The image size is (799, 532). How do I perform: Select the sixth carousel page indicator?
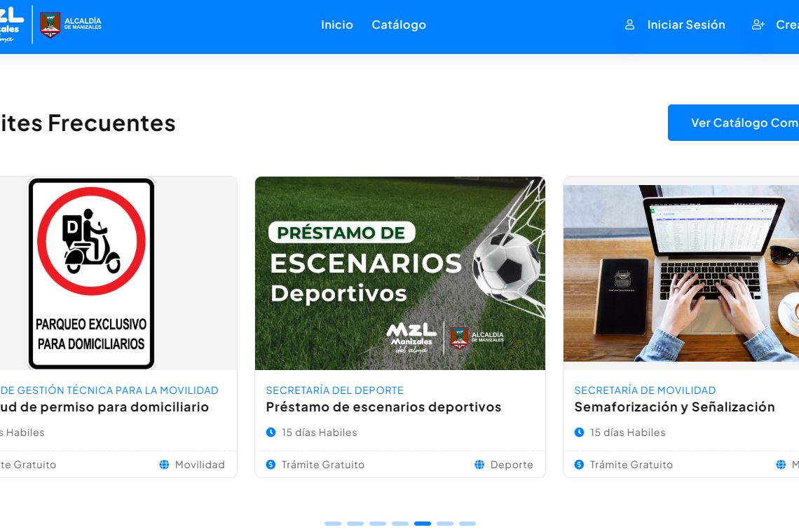click(x=445, y=524)
